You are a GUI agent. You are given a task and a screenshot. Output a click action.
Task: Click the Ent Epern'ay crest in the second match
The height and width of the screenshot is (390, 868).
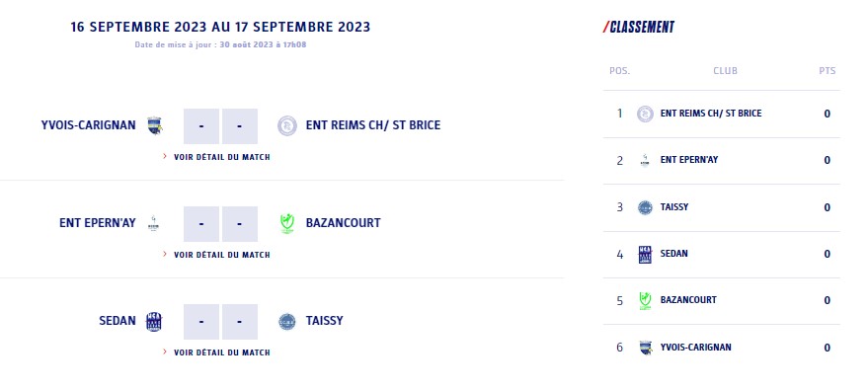(x=154, y=223)
